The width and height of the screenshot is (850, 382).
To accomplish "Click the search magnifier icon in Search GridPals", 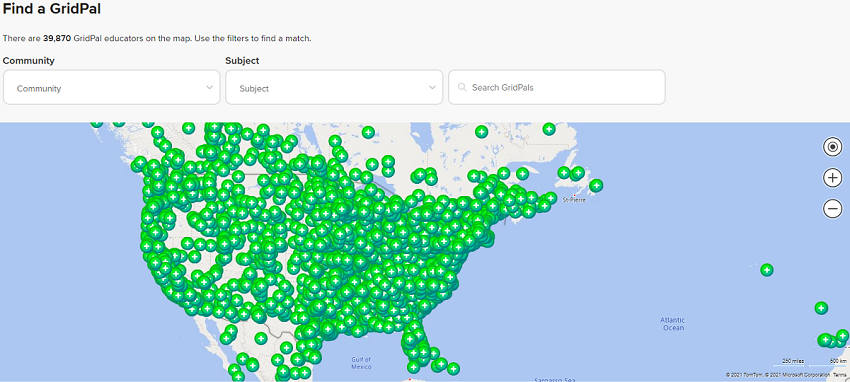I will [x=462, y=87].
